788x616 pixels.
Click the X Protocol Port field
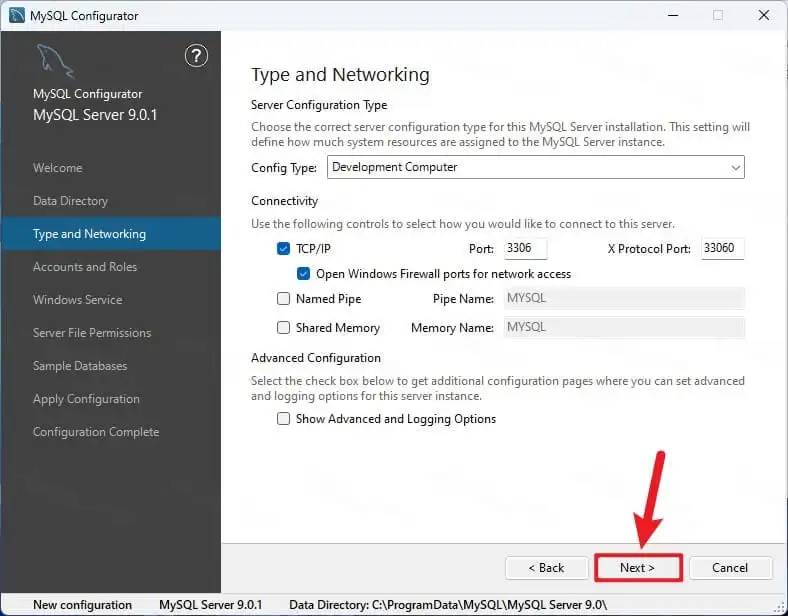click(722, 248)
